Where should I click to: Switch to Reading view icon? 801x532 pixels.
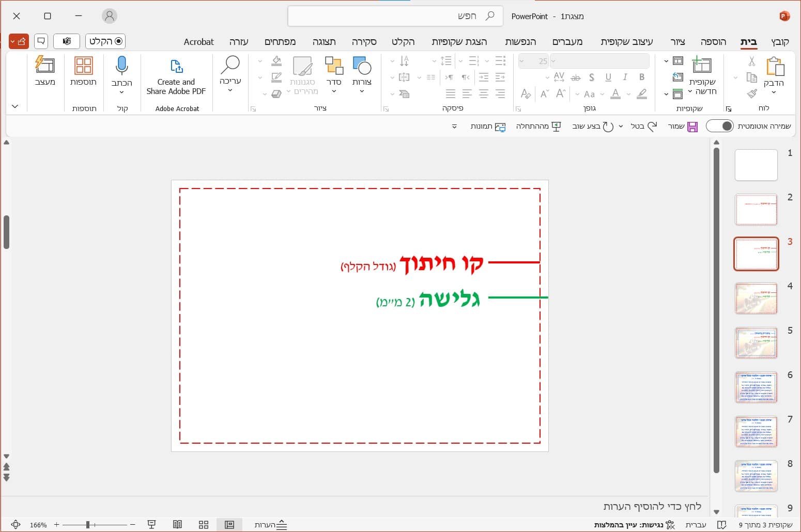[x=177, y=525]
